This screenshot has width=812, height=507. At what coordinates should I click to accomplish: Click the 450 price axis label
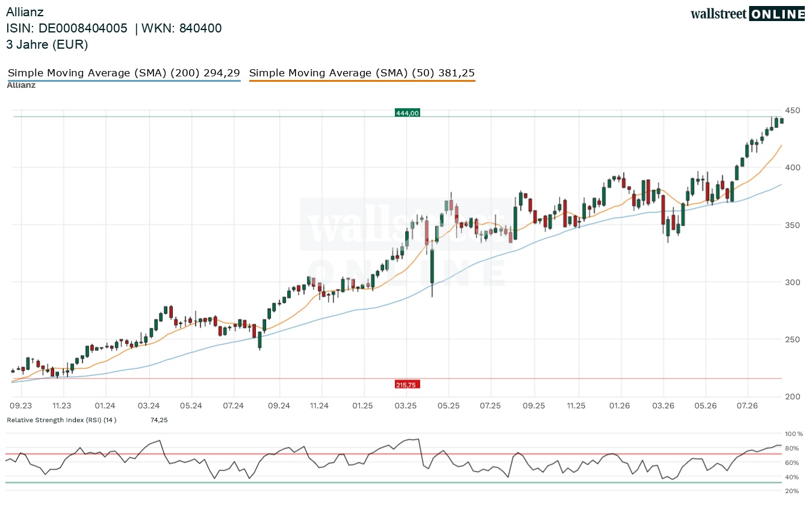pyautogui.click(x=793, y=111)
